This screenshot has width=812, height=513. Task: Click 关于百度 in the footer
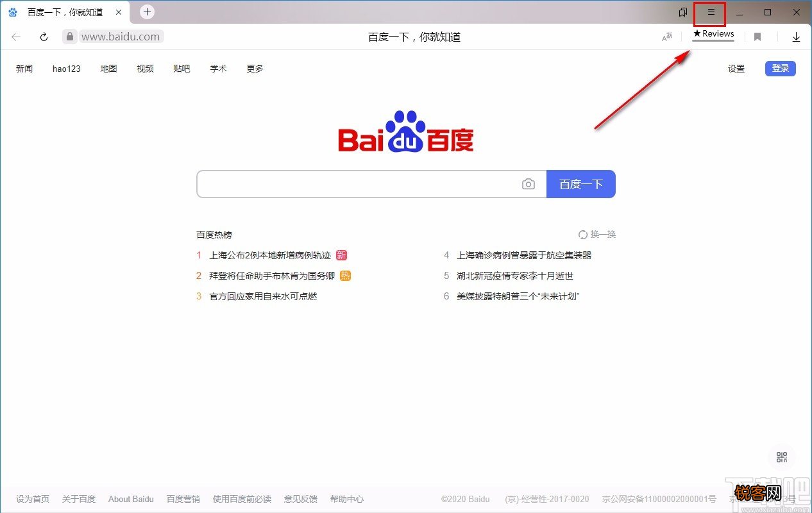[x=79, y=499]
